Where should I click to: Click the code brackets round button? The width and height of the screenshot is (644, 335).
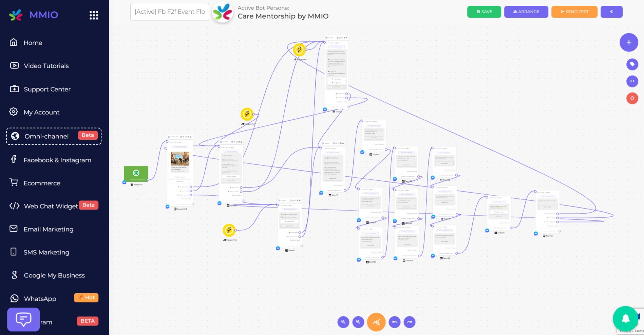click(x=632, y=81)
